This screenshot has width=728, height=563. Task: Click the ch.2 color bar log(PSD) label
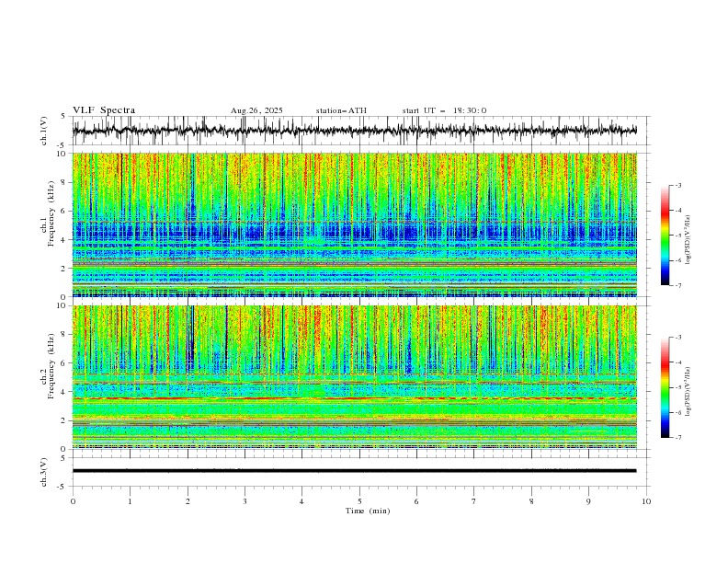[688, 391]
